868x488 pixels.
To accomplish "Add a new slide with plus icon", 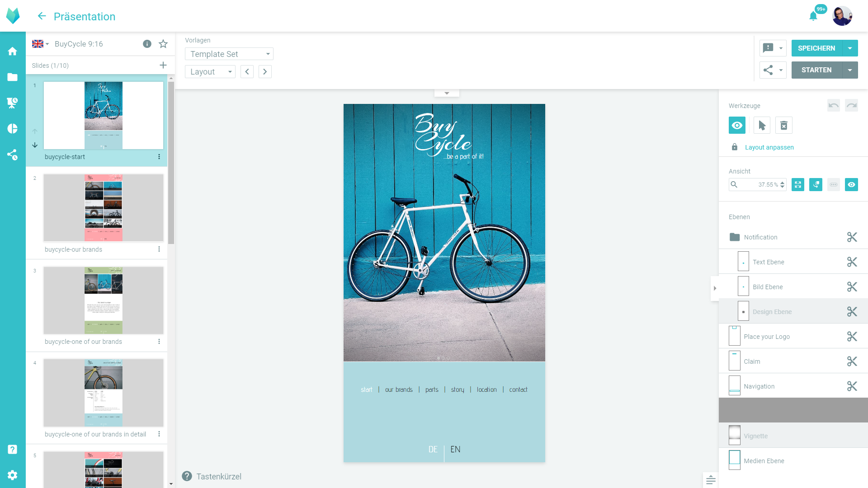I will coord(163,66).
